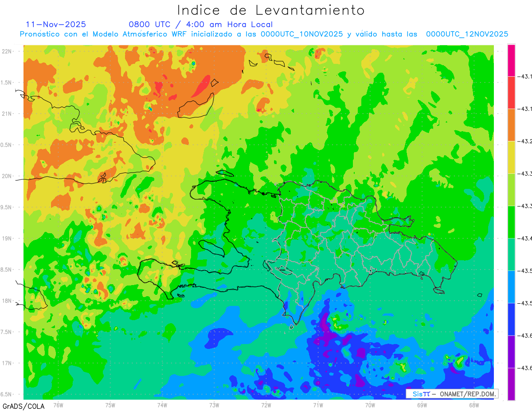Click the '74W' longitude label
This screenshot has width=532, height=411.
click(x=162, y=404)
